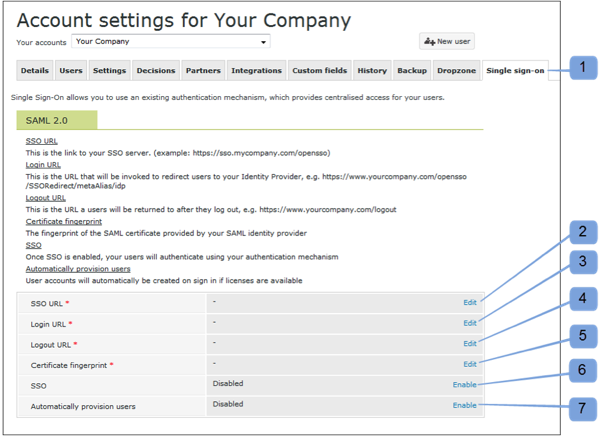Select the Settings tab
The height and width of the screenshot is (436, 605).
(x=109, y=71)
